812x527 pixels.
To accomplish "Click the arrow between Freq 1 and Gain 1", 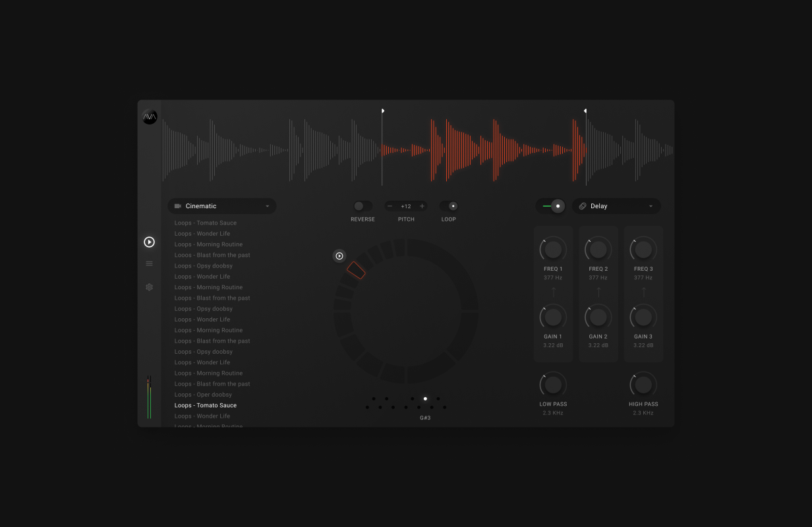I will pyautogui.click(x=553, y=292).
